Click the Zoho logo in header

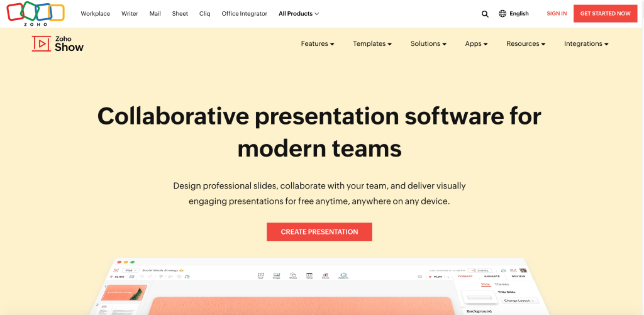point(35,13)
